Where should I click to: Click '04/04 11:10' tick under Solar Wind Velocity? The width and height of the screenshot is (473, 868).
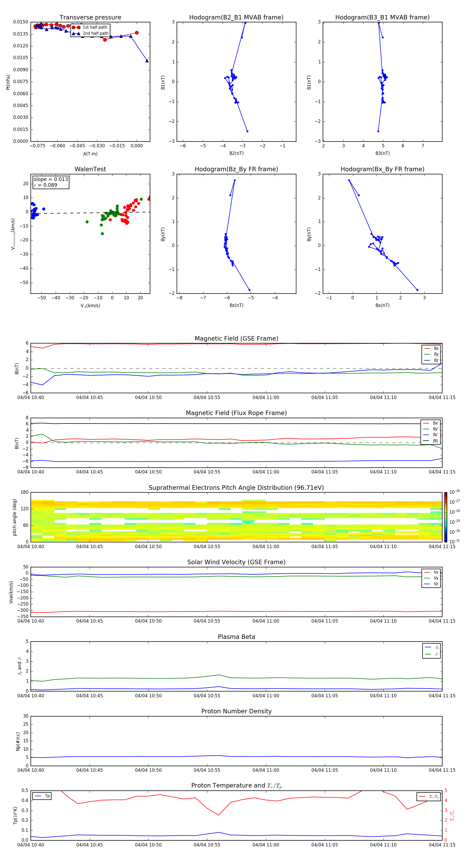(x=383, y=621)
